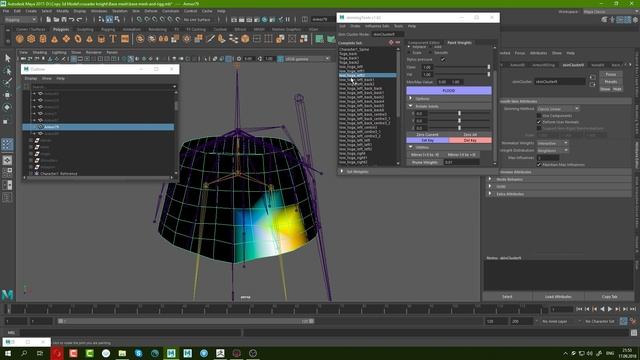Pick the Select tool in the toolbox

7,58
